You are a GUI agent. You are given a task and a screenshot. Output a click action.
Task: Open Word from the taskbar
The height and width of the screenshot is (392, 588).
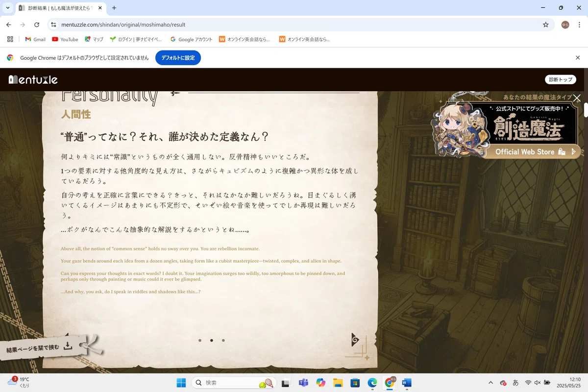[x=407, y=383]
